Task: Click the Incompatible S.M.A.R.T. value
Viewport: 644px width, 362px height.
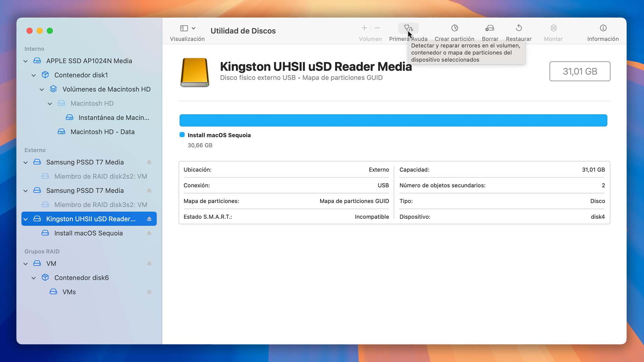Action: click(x=372, y=217)
